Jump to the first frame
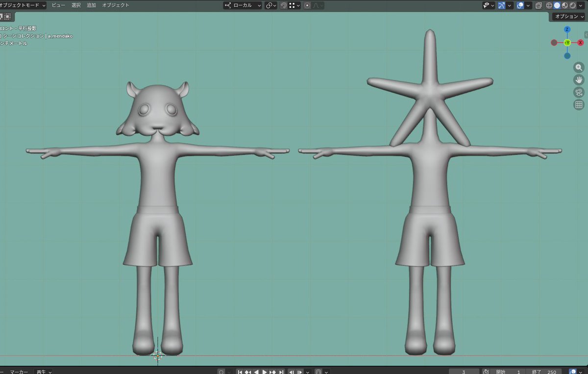Image resolution: width=588 pixels, height=374 pixels. tap(240, 372)
